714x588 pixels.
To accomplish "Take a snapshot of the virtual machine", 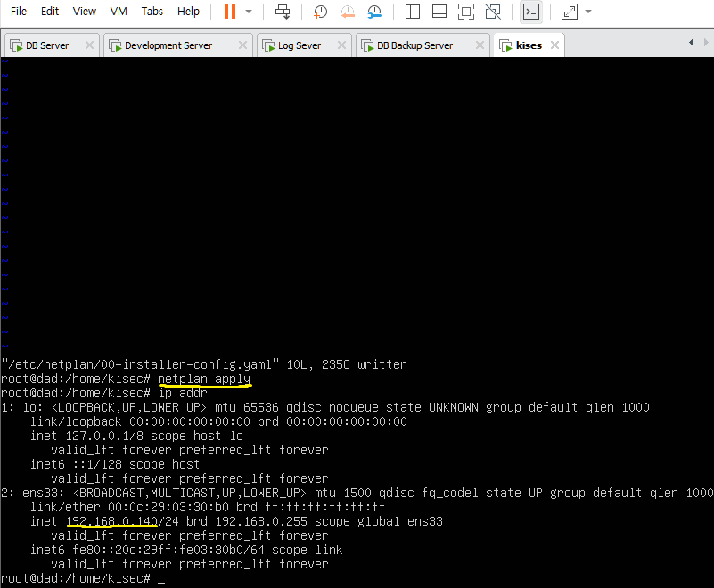I will [320, 12].
